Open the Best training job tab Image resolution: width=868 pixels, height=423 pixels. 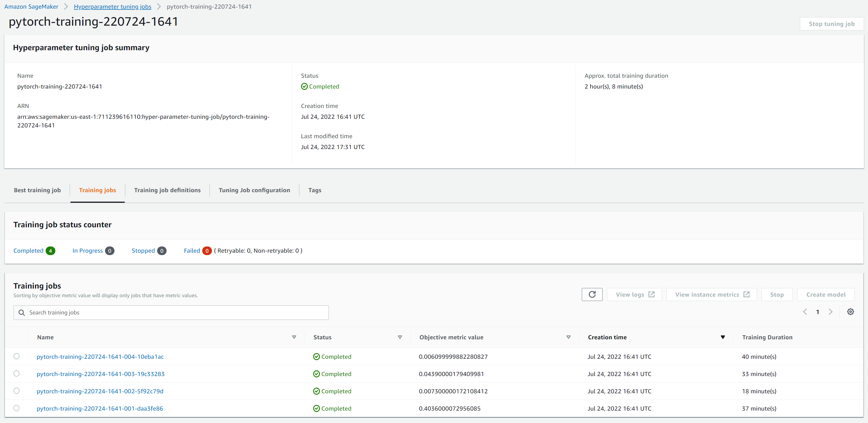(38, 190)
